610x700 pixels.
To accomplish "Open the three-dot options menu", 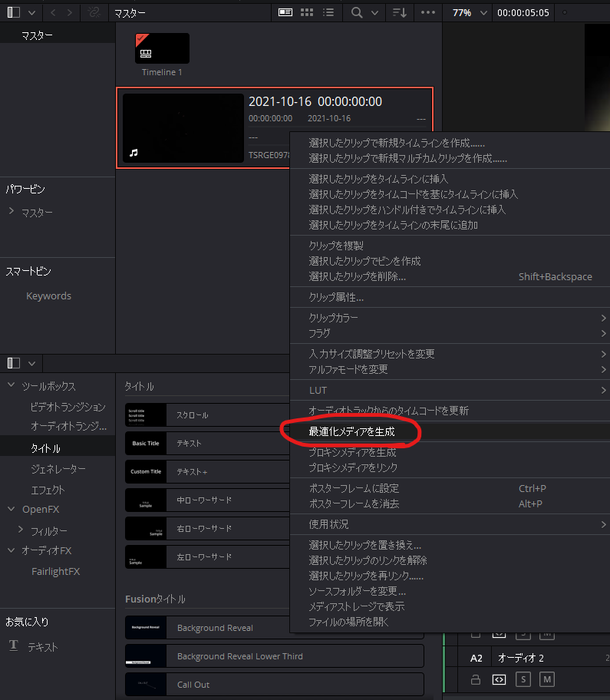I will 428,12.
